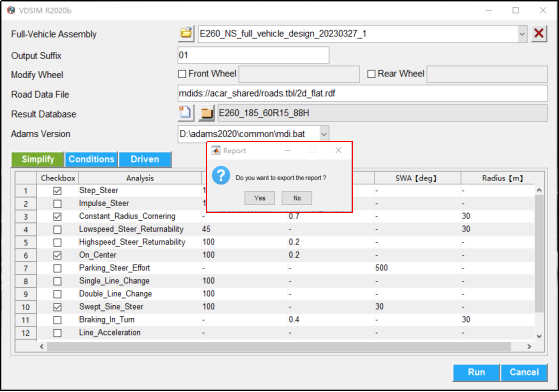Check the Highspeed_Steer_Returnability checkbox
The width and height of the screenshot is (559, 392).
57,242
